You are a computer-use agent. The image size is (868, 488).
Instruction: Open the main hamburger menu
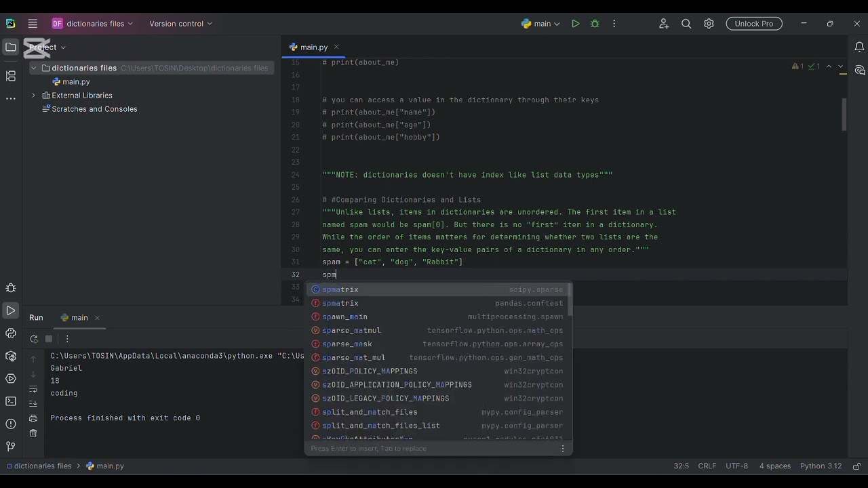[33, 24]
